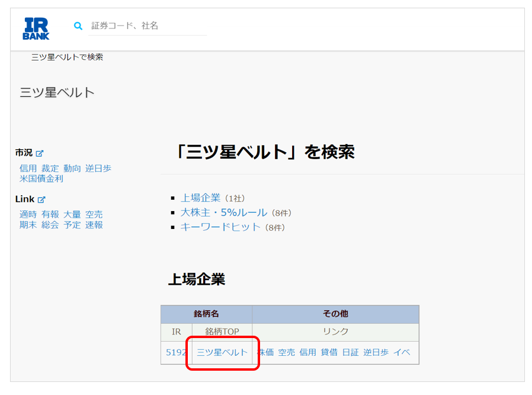Click the 三ツ星ベルトで検索 breadcrumb text
Screen dimensions: 532x395
(67, 57)
